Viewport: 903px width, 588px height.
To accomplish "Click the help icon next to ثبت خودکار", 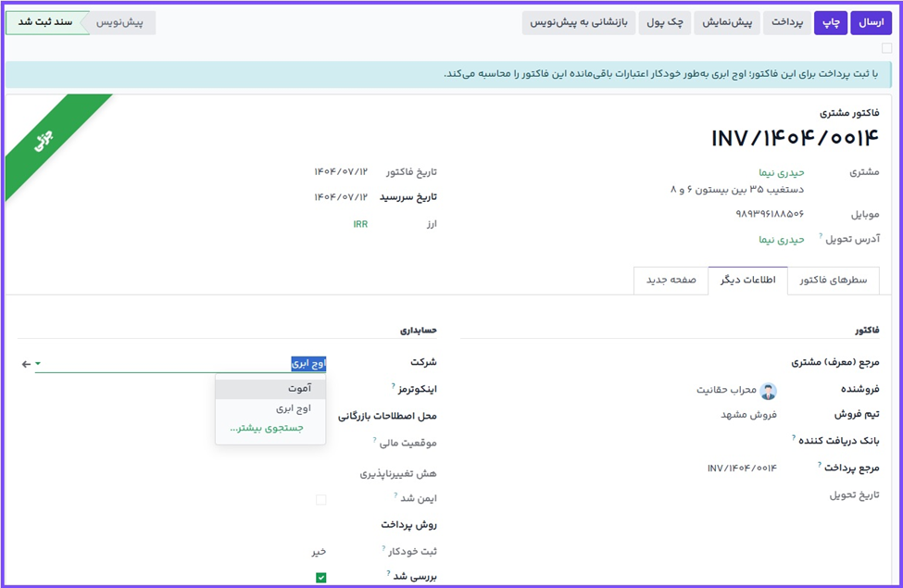I will pos(383,548).
